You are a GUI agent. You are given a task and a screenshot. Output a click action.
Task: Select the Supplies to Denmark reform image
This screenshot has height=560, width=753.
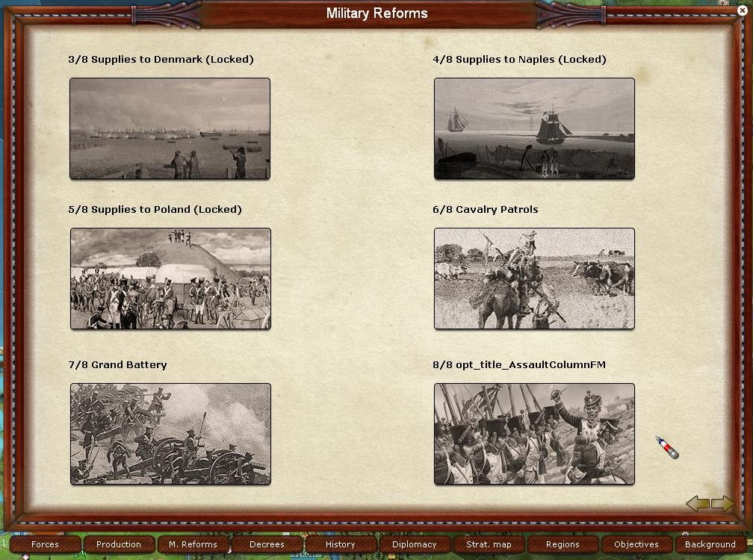coord(170,128)
